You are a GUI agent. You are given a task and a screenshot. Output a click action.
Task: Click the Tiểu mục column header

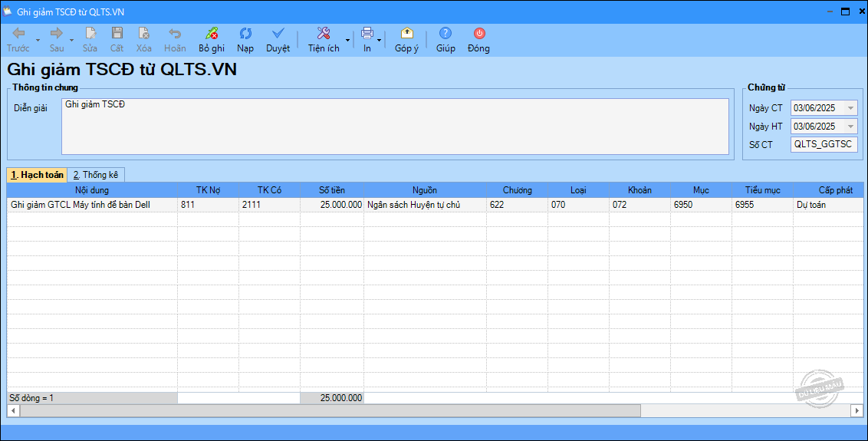762,190
